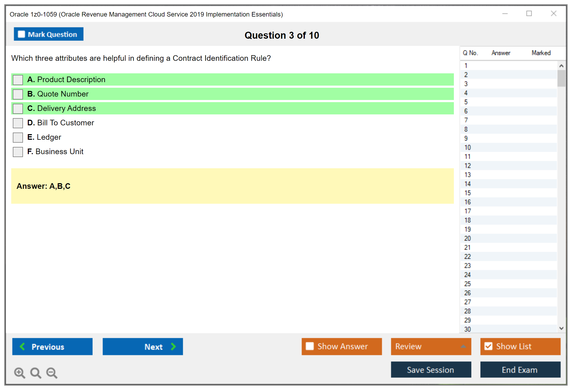The height and width of the screenshot is (392, 574).
Task: Maximize the exam window
Action: point(529,14)
